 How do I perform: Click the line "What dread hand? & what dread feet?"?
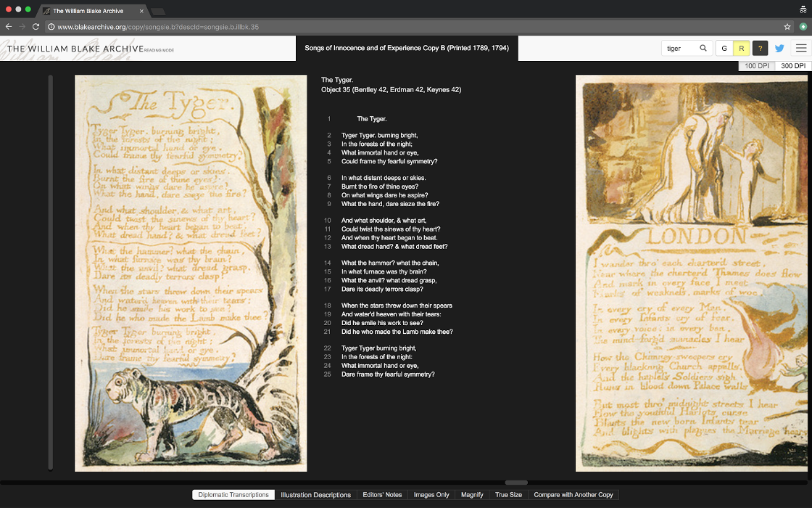(394, 247)
